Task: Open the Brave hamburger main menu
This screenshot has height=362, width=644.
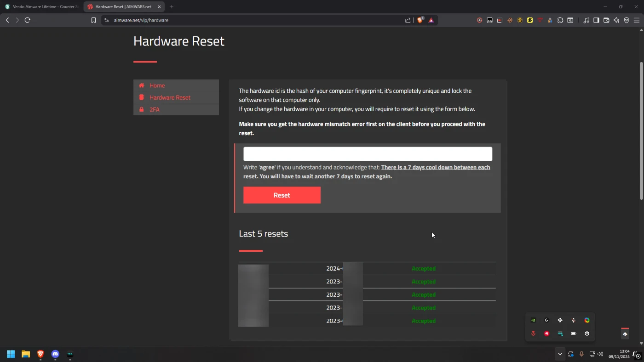Action: [637, 20]
